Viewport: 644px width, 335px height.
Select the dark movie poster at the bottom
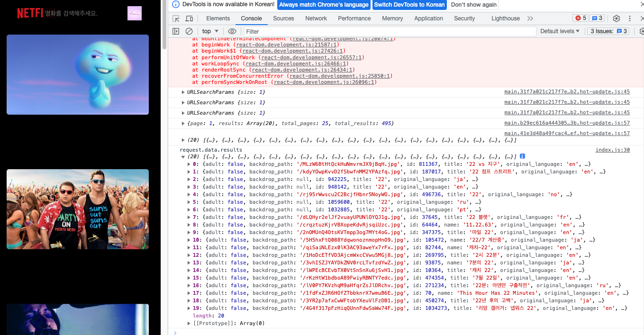pos(78,319)
